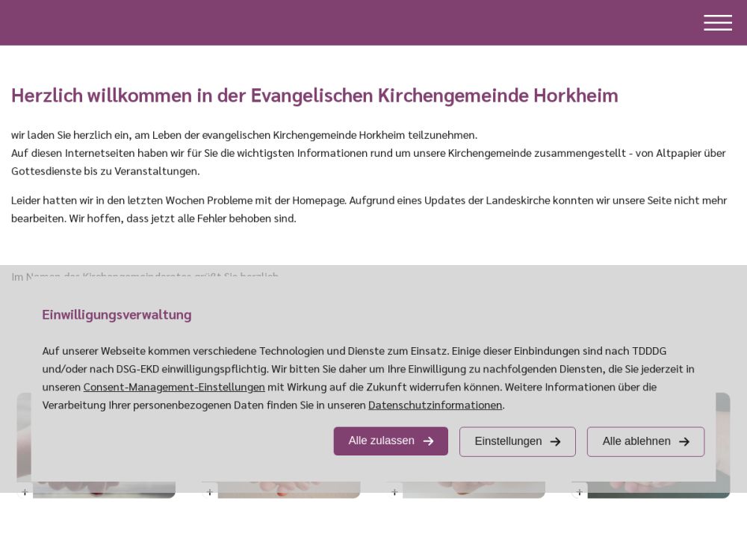Click the plus icon on the fourth image
Screen dimensions: 747x560
[580, 491]
